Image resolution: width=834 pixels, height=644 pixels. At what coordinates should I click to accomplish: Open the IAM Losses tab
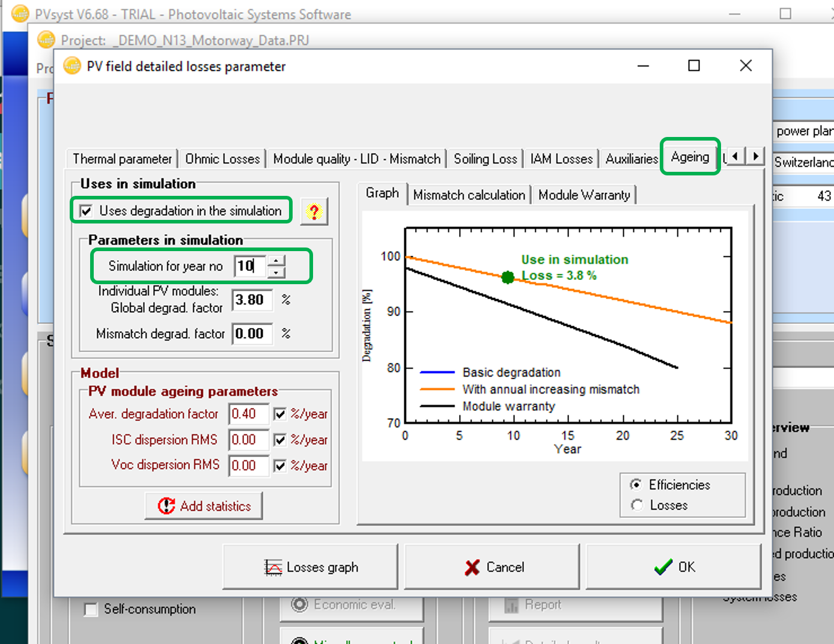[x=561, y=159]
